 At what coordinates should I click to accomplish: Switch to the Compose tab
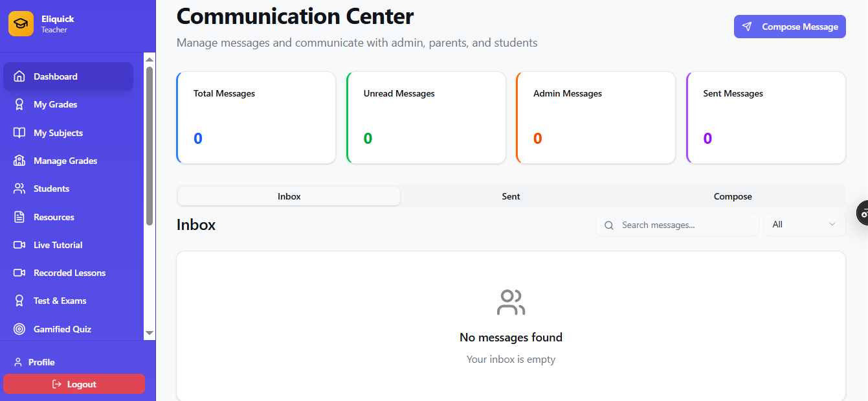coord(733,196)
